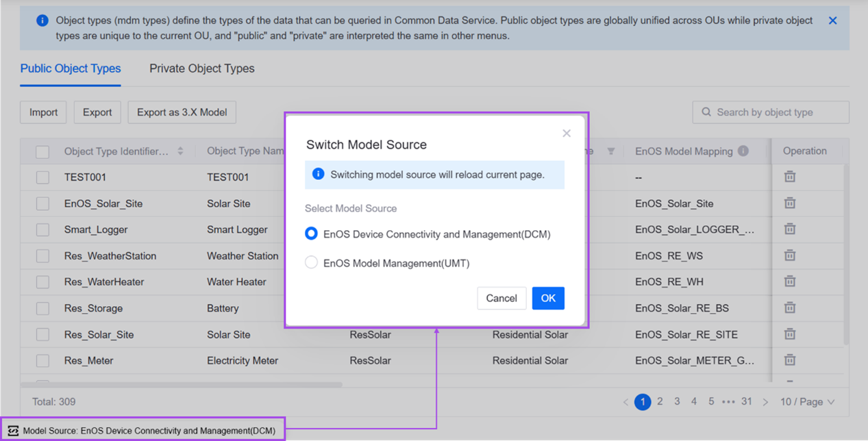The width and height of the screenshot is (868, 441).
Task: Click the trash icon for EnOS_Solar_Site row
Action: 789,203
